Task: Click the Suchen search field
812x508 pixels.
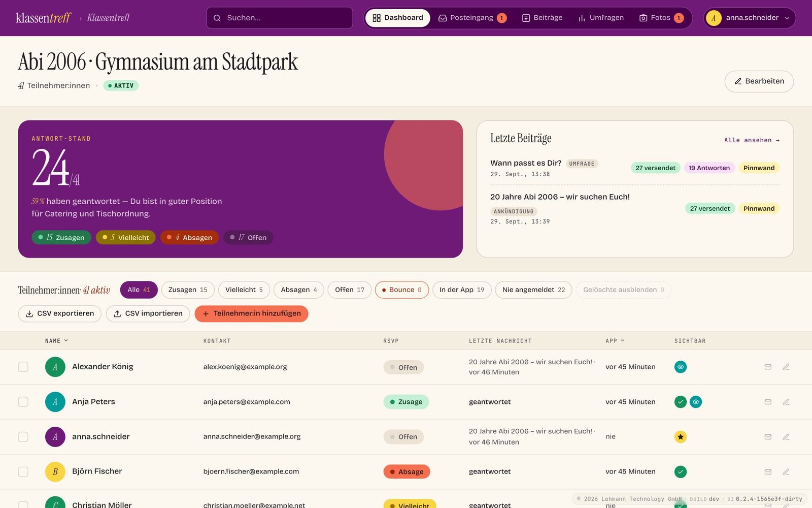Action: pyautogui.click(x=280, y=18)
